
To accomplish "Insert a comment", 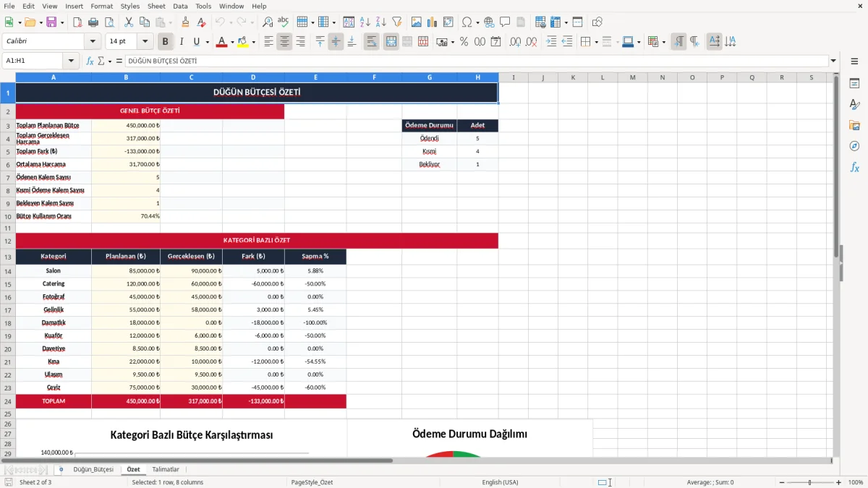I will pyautogui.click(x=505, y=22).
